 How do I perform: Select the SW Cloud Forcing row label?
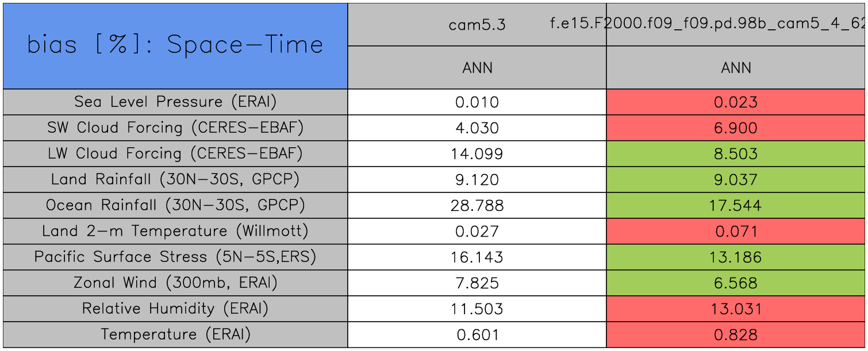click(x=175, y=128)
